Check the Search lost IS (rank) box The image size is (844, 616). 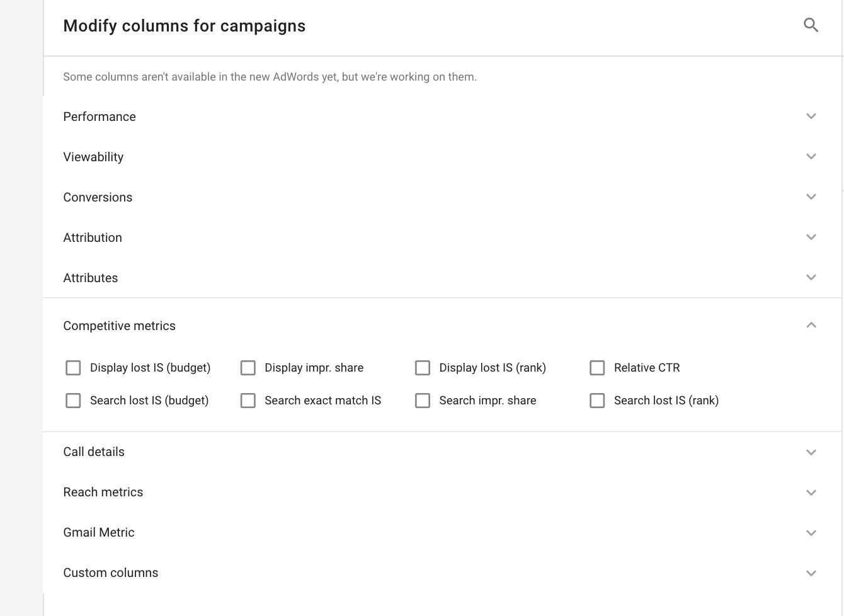click(597, 401)
